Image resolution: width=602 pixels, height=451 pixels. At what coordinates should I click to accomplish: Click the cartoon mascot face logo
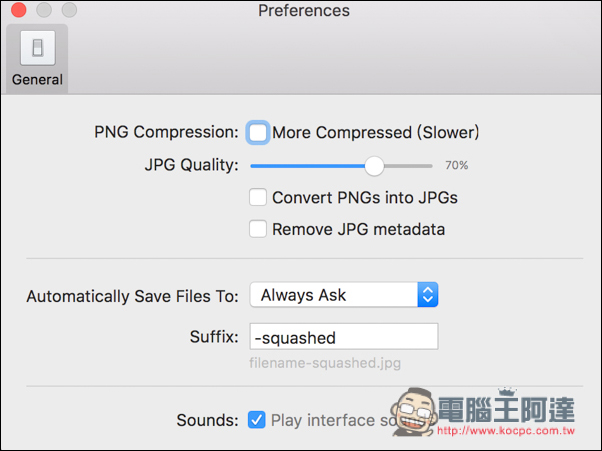pos(414,411)
